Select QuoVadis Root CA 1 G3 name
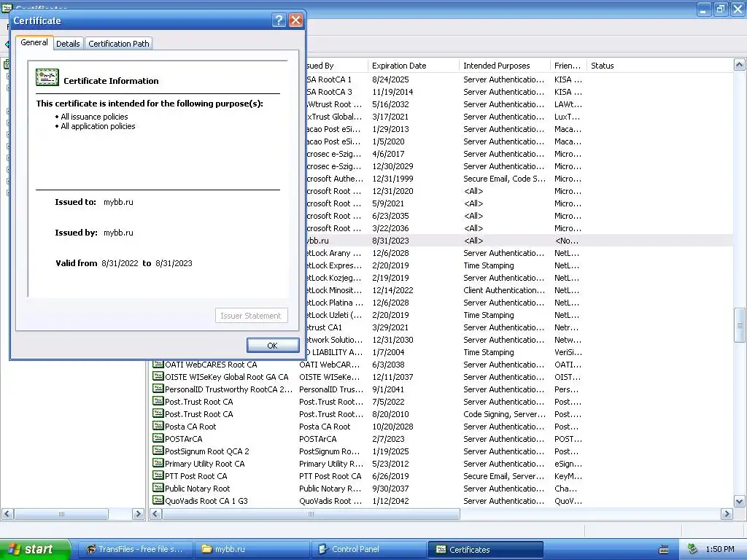The width and height of the screenshot is (747, 560). click(x=206, y=501)
